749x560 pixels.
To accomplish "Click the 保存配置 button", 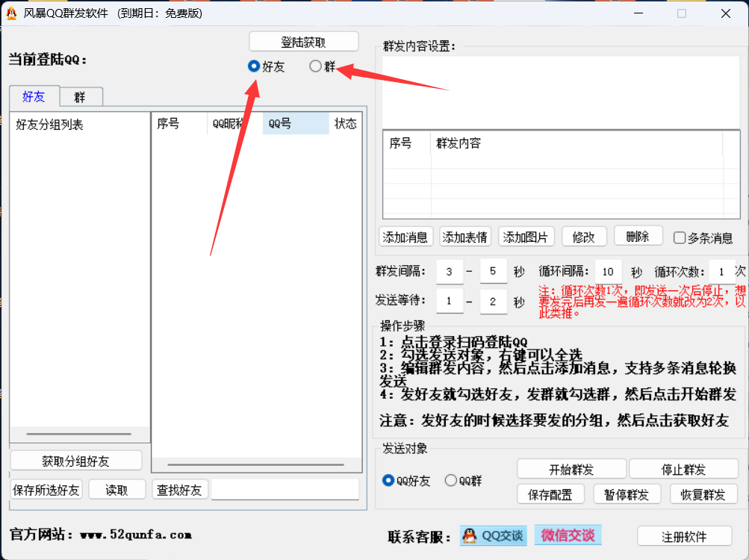I will (x=550, y=494).
